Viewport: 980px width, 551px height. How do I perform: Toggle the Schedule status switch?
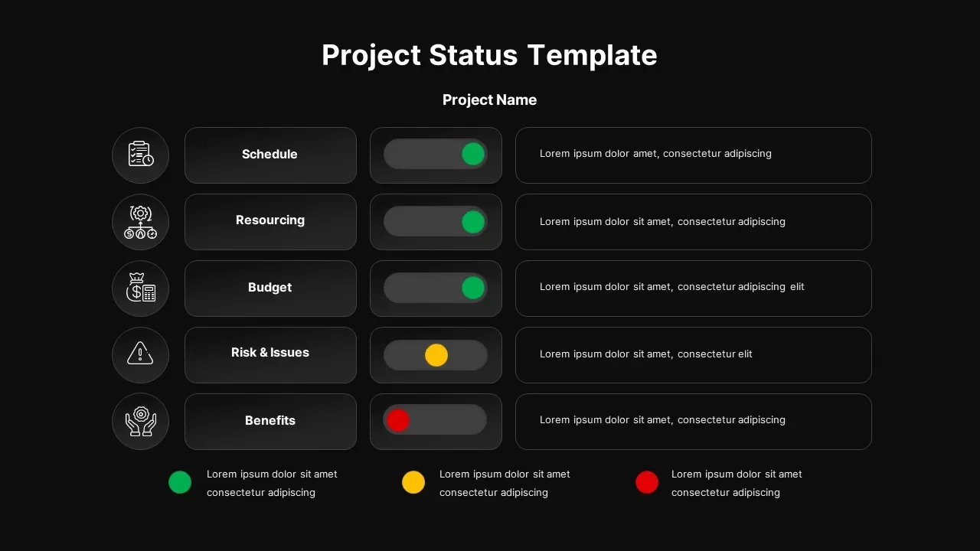pos(435,154)
